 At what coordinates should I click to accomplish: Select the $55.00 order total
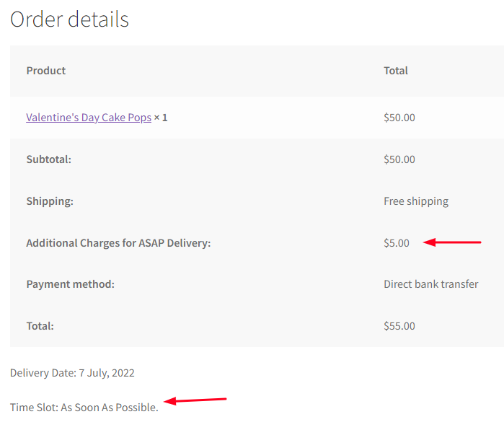(x=399, y=326)
